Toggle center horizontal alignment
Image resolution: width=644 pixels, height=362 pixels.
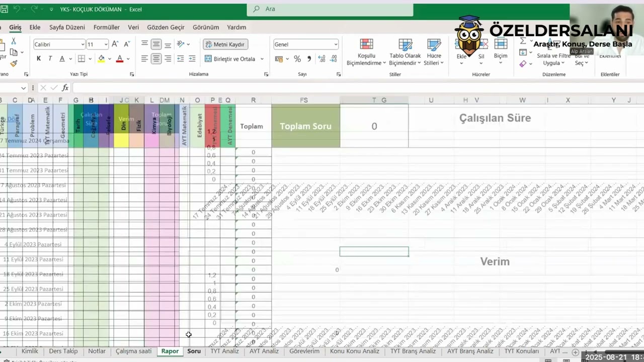[156, 59]
